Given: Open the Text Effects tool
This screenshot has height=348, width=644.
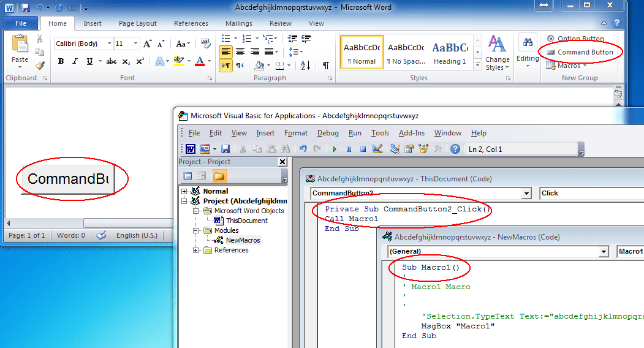Looking at the screenshot, I should (160, 61).
